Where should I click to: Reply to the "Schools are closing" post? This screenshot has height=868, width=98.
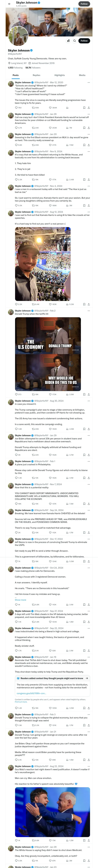click(16, 108)
